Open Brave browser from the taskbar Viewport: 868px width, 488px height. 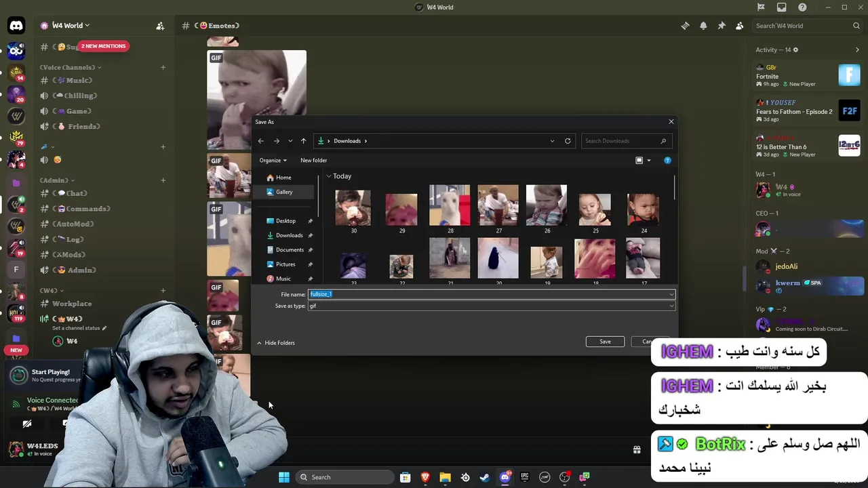coord(425,477)
